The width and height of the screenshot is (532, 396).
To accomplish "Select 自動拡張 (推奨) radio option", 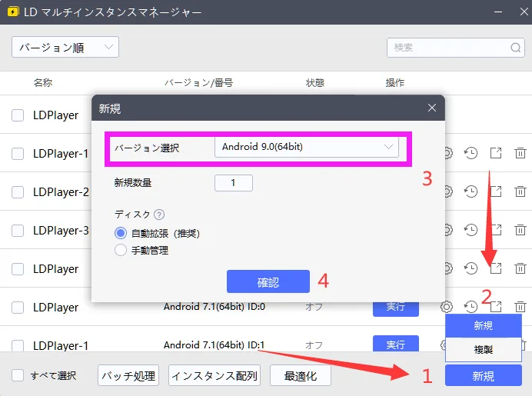I will pyautogui.click(x=121, y=233).
